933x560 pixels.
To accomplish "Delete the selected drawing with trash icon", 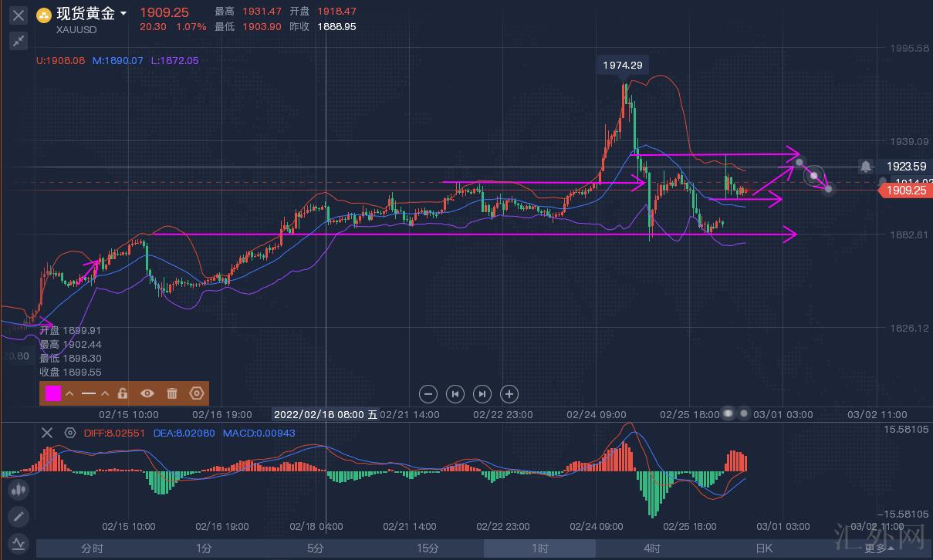I will coord(172,393).
